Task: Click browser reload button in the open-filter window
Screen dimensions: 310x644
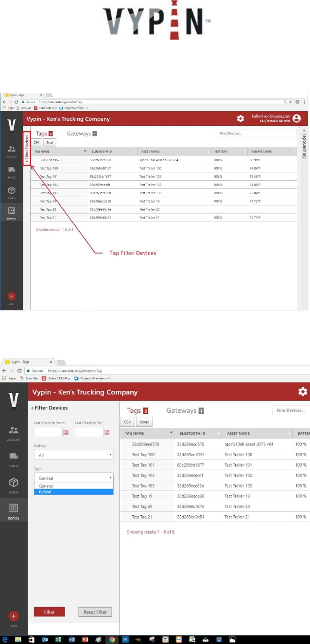Action: pos(18,370)
